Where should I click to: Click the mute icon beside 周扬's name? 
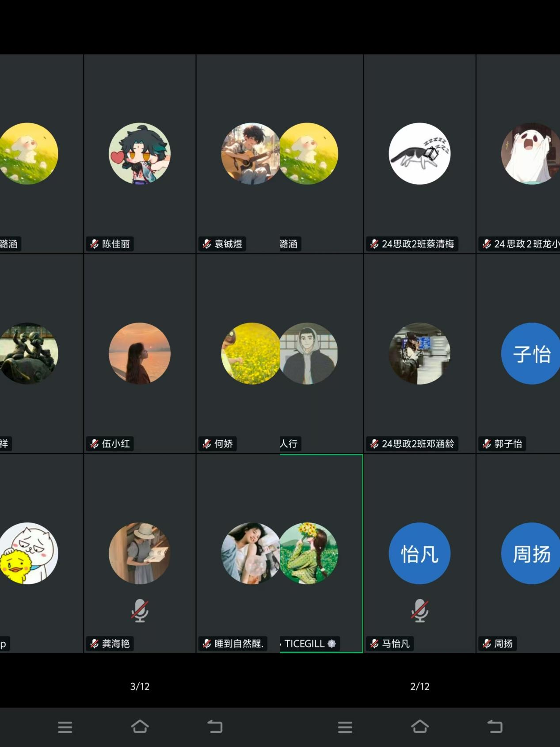[x=487, y=644]
